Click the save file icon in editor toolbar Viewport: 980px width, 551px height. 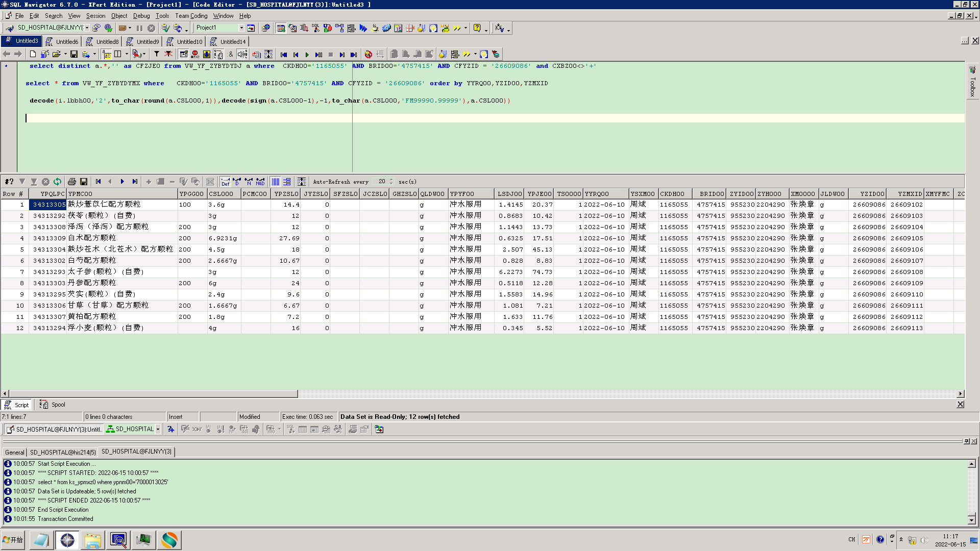[x=74, y=54]
